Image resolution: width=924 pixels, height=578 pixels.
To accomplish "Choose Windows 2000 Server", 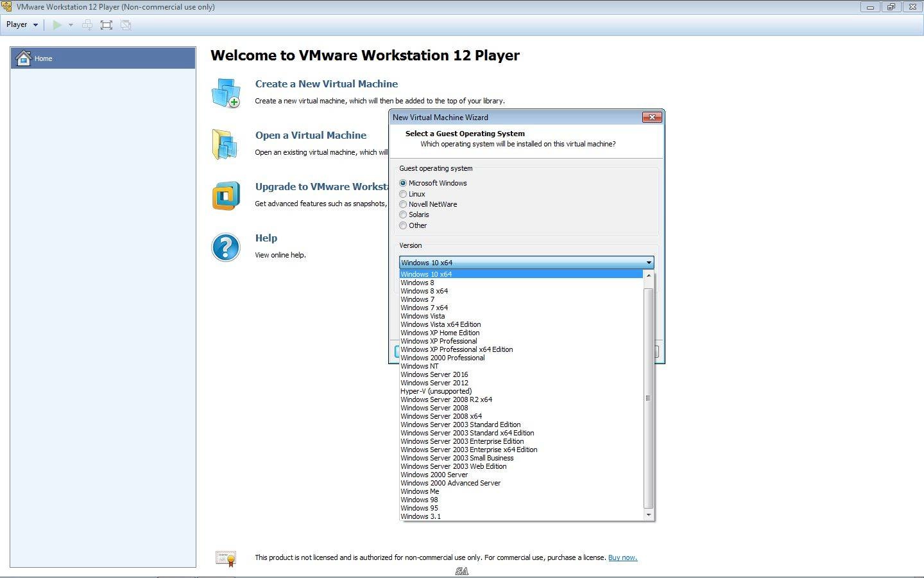I will point(521,475).
